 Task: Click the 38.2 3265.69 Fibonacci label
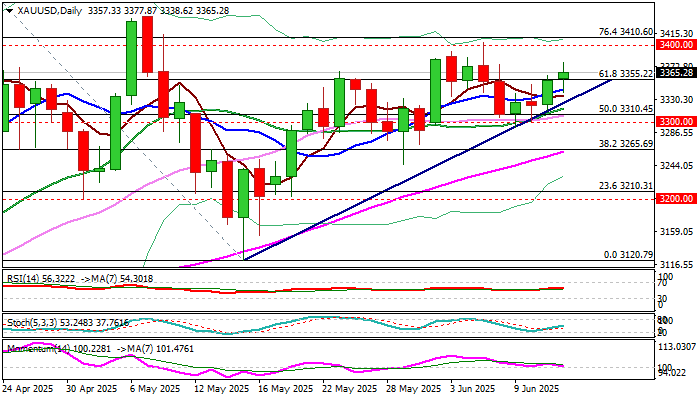[625, 144]
